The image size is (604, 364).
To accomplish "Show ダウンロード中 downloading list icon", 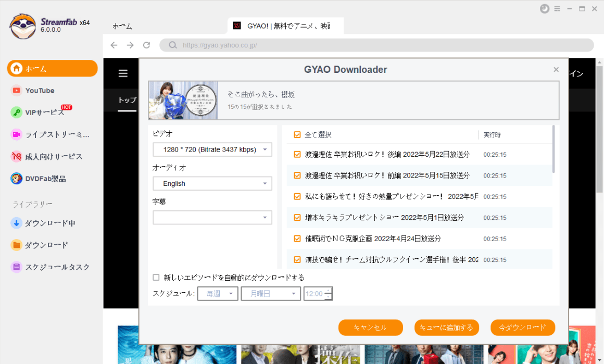I will 17,223.
